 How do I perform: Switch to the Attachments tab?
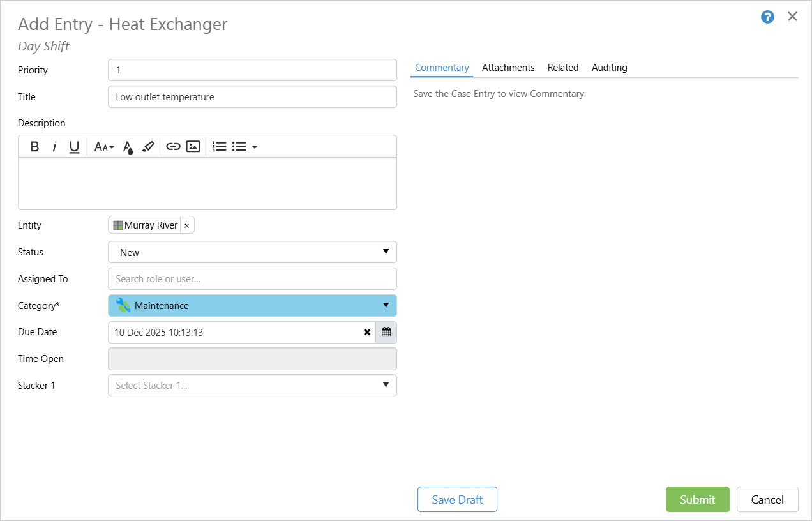(508, 68)
